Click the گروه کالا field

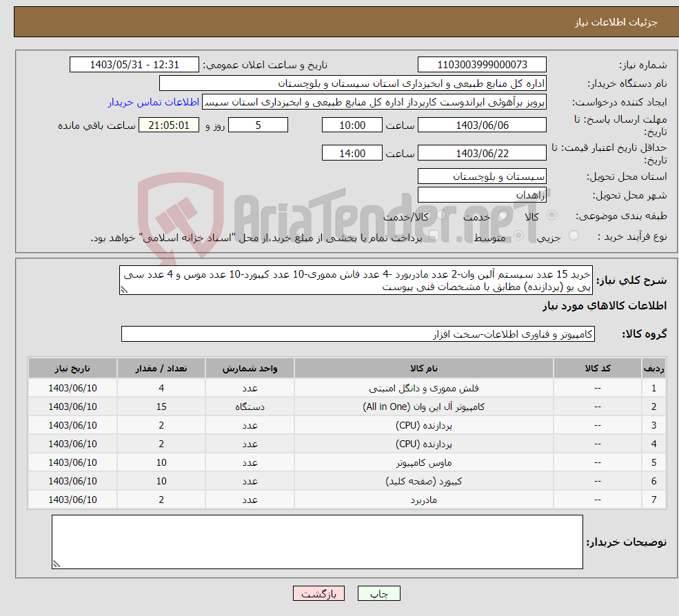(358, 334)
